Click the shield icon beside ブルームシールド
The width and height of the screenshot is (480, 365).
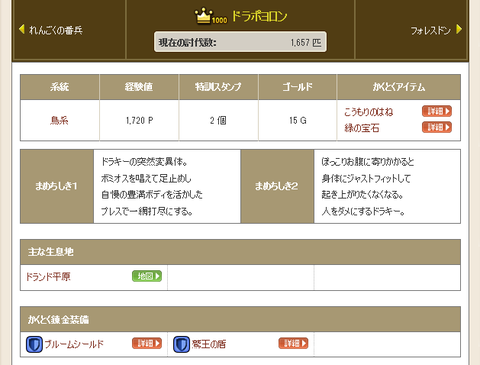pyautogui.click(x=34, y=344)
